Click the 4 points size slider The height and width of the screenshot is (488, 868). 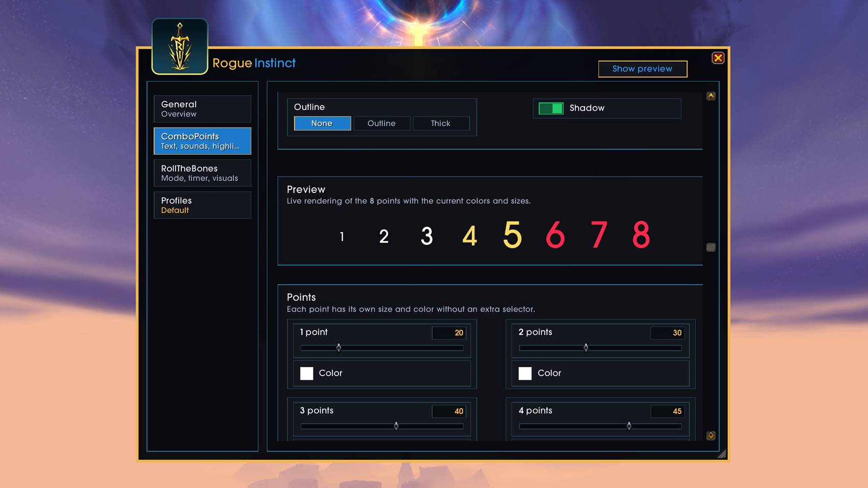600,426
